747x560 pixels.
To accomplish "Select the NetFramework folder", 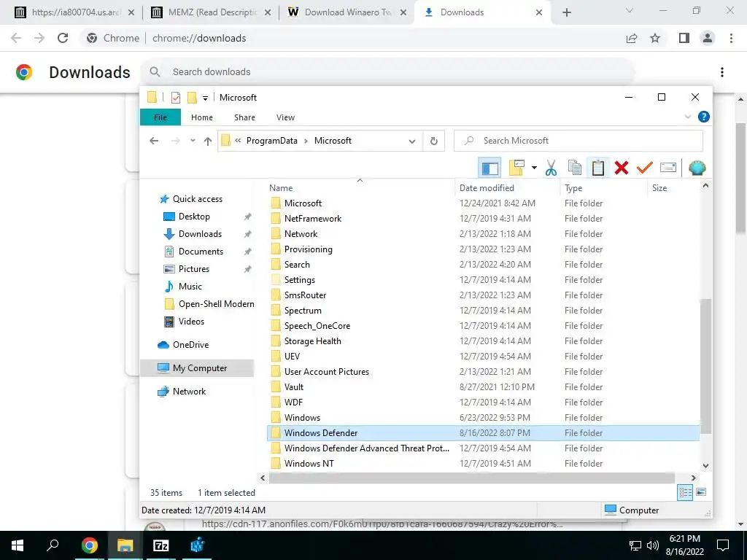I will point(313,219).
